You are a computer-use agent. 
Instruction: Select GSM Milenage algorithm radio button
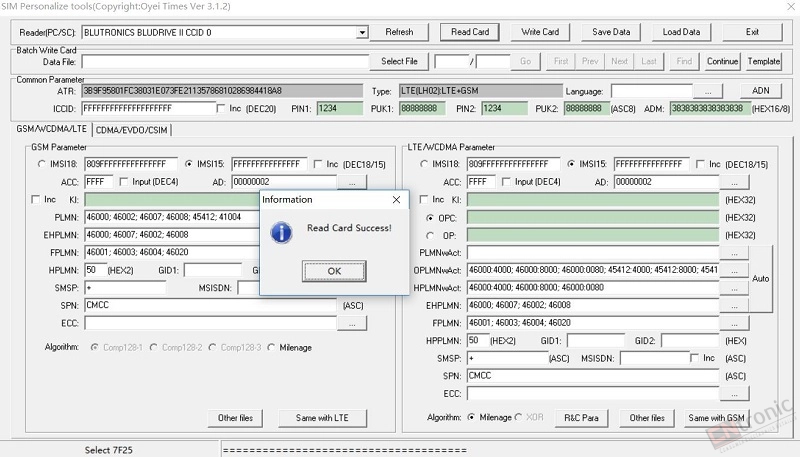pyautogui.click(x=271, y=347)
